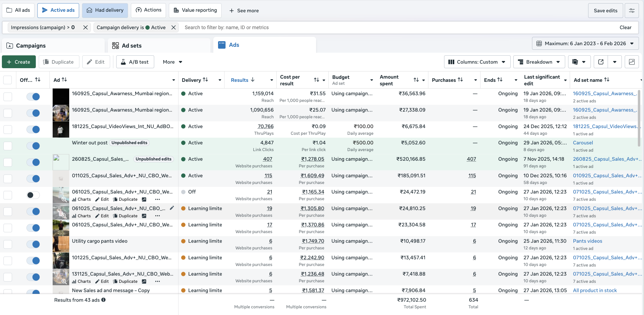This screenshot has width=644, height=315.
Task: Disable the Winter out post ad toggle
Action: [x=33, y=146]
